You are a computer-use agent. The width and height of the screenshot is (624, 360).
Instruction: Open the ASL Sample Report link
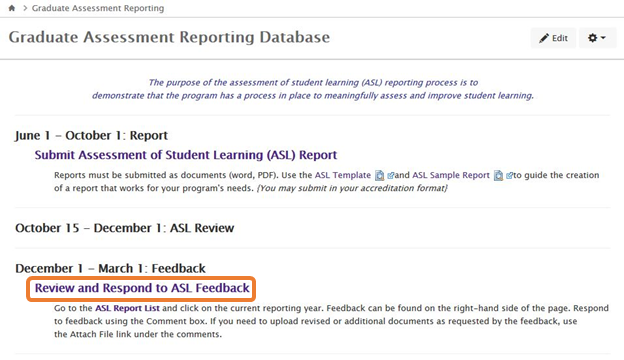click(450, 175)
